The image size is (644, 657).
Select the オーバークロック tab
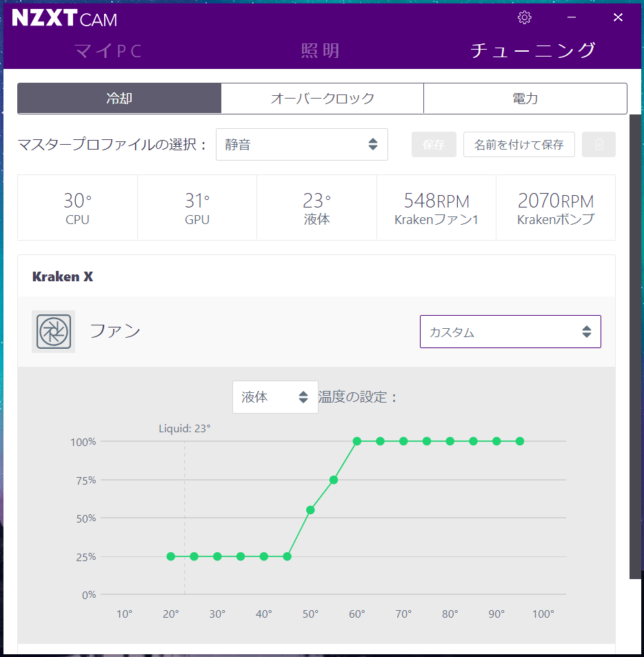pyautogui.click(x=322, y=99)
